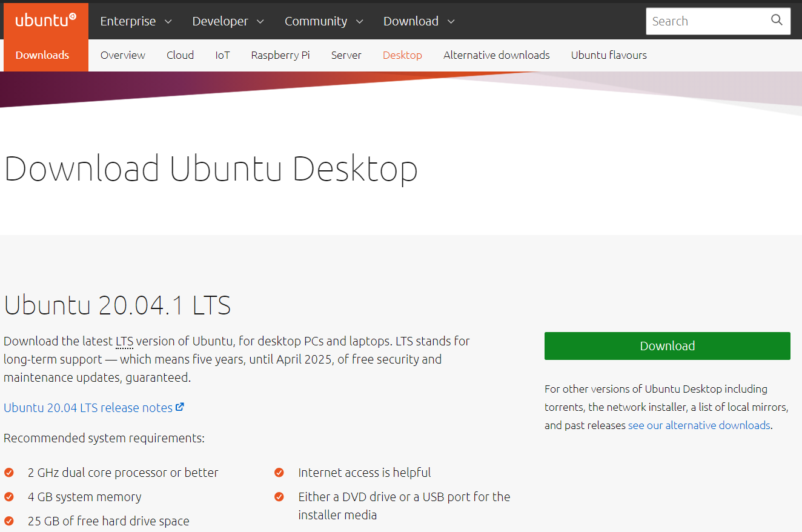This screenshot has width=802, height=532.
Task: Click the checkmark icon beside DVD drive requirement
Action: 279,497
